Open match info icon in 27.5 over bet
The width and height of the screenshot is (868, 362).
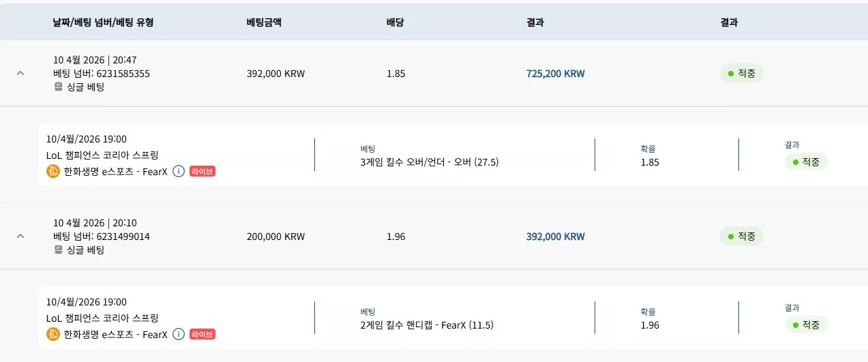point(179,171)
